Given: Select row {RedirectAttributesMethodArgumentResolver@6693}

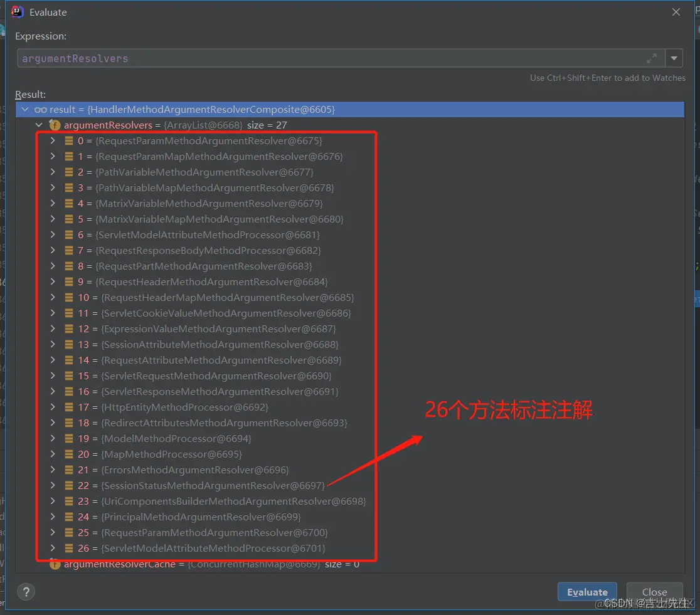Looking at the screenshot, I should (x=350, y=423).
